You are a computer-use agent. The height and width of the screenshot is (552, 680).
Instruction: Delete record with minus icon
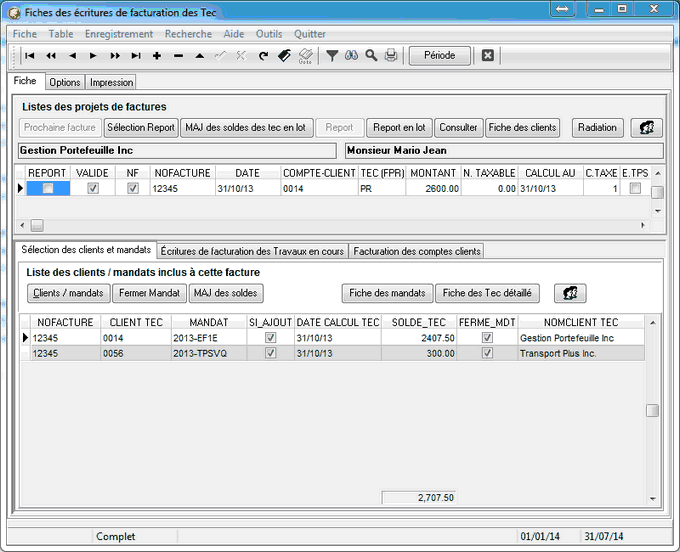click(178, 56)
